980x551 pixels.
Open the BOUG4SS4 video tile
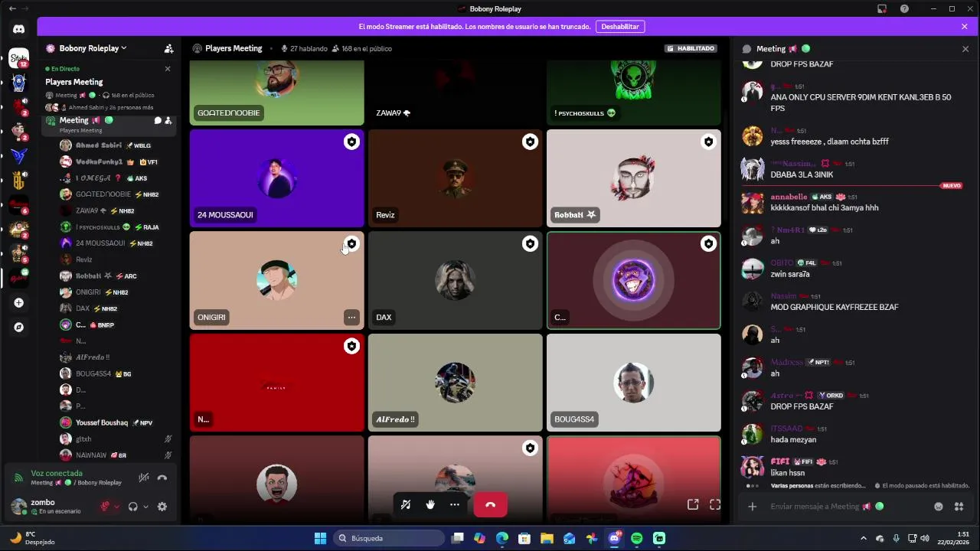coord(633,382)
